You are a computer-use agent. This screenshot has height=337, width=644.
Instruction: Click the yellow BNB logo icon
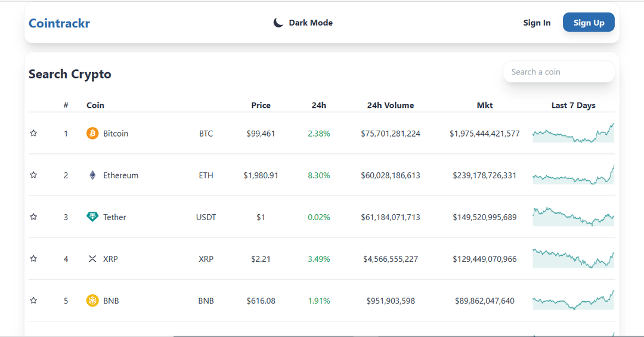[x=92, y=301]
